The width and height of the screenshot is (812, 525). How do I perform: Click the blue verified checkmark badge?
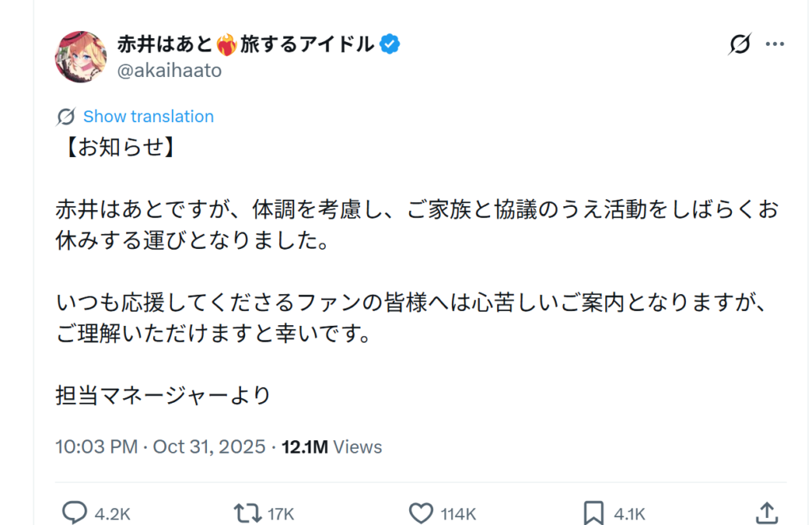(x=389, y=44)
